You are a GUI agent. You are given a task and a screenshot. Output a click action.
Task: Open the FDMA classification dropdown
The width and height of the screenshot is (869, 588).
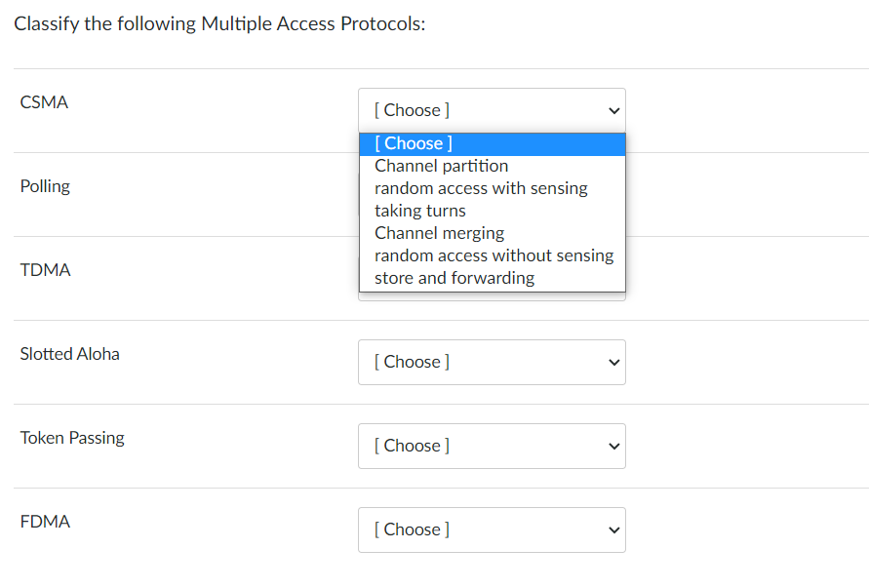click(492, 529)
